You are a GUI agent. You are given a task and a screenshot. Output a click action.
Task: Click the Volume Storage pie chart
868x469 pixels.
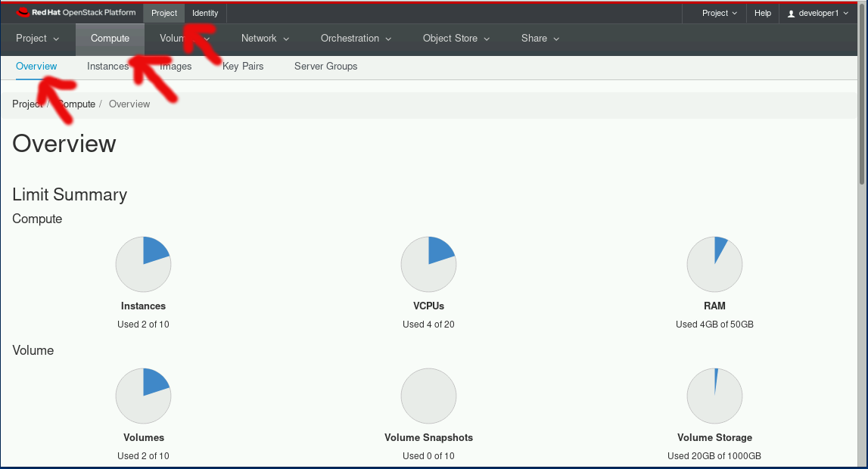pyautogui.click(x=714, y=396)
